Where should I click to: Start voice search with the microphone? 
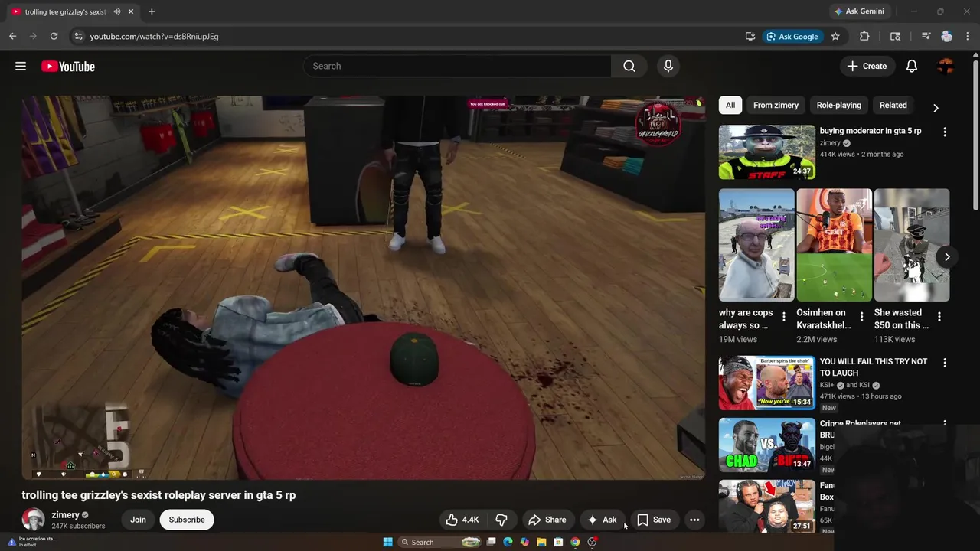pos(668,67)
